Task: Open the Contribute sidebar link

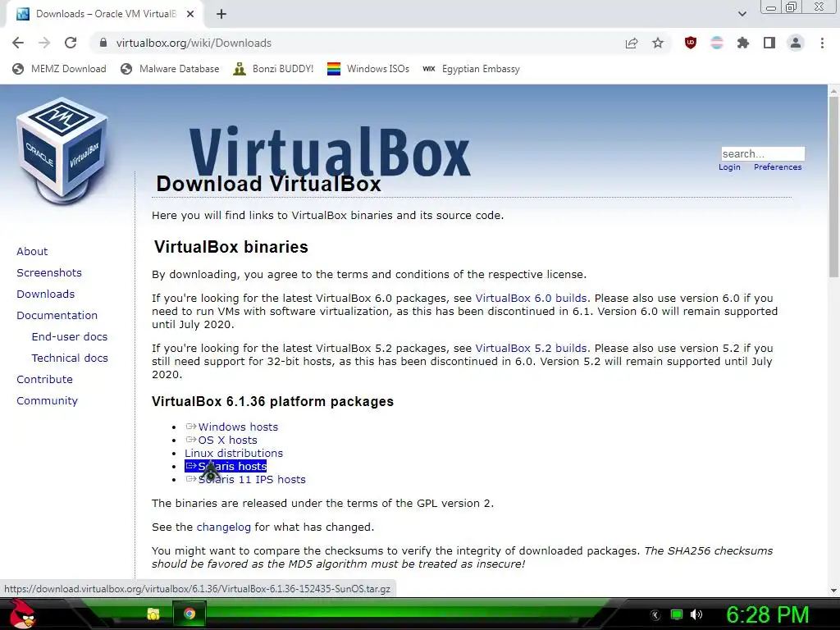Action: pos(44,379)
